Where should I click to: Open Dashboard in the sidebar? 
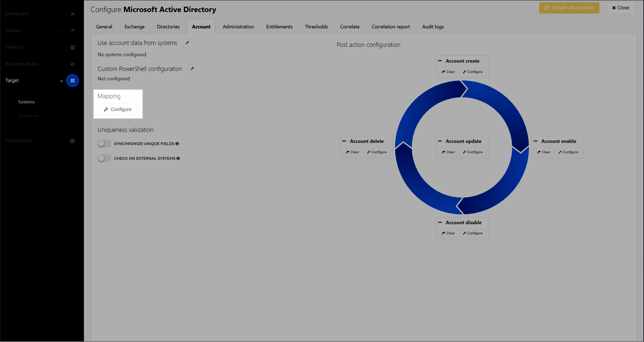[x=17, y=14]
